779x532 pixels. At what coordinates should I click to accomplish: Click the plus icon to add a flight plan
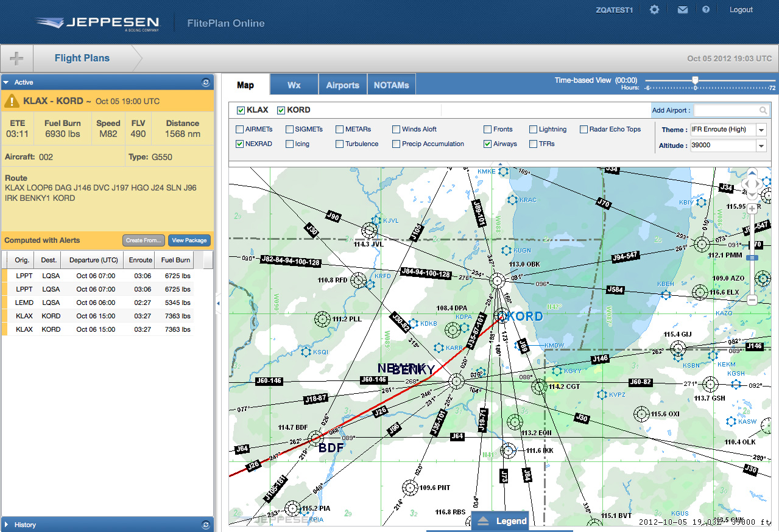click(16, 58)
